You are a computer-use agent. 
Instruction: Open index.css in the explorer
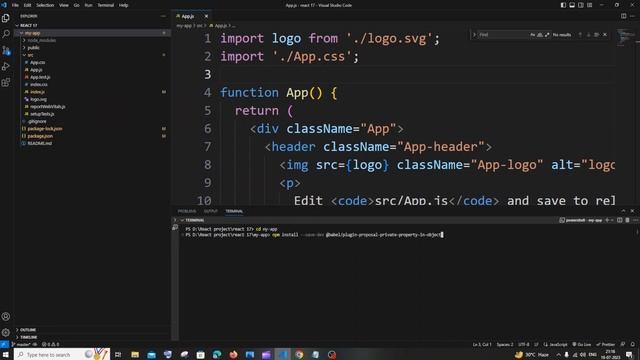[92, 84]
